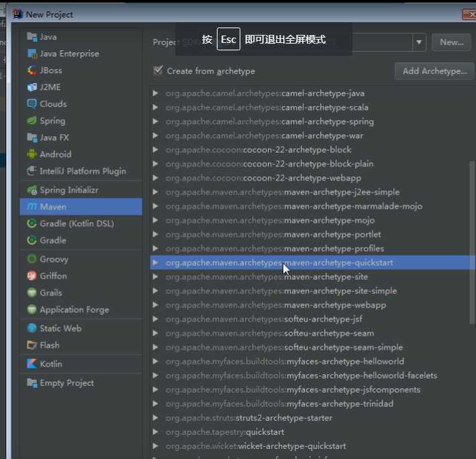Select myfaces-archetype-helloworld-facelets entry

(301, 376)
